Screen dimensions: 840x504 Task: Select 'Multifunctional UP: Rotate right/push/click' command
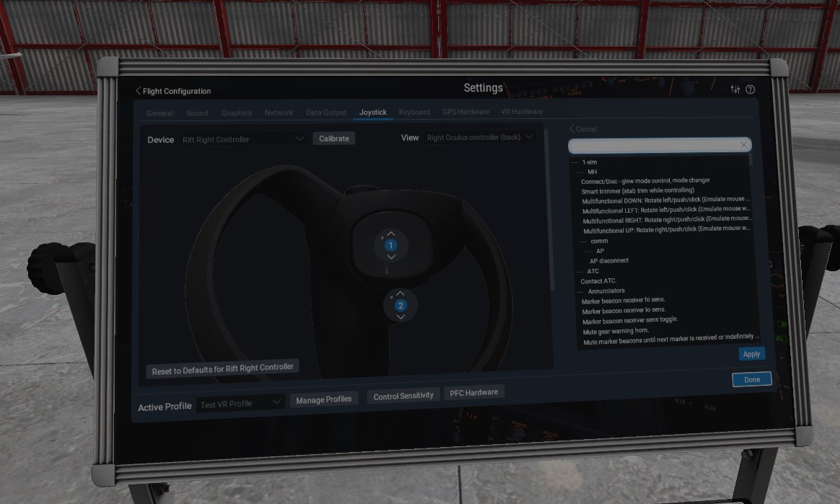click(667, 230)
